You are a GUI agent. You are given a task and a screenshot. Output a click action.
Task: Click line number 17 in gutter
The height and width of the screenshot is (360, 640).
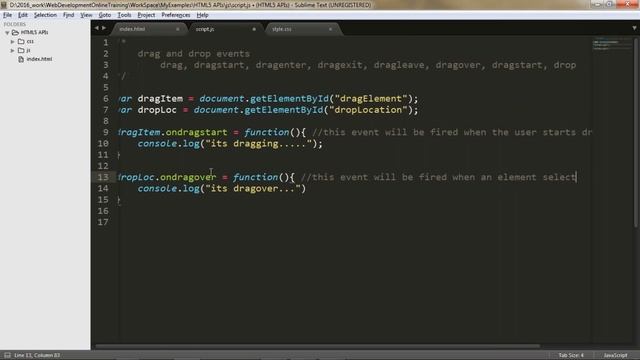click(103, 222)
